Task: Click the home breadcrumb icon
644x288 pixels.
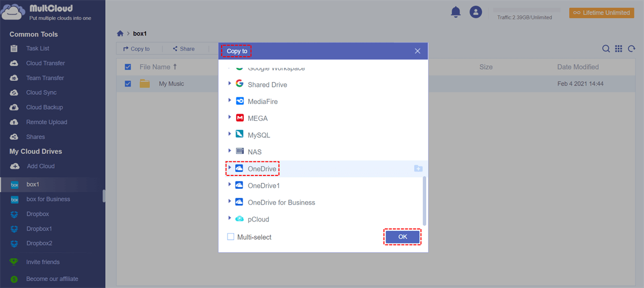Action: point(120,33)
